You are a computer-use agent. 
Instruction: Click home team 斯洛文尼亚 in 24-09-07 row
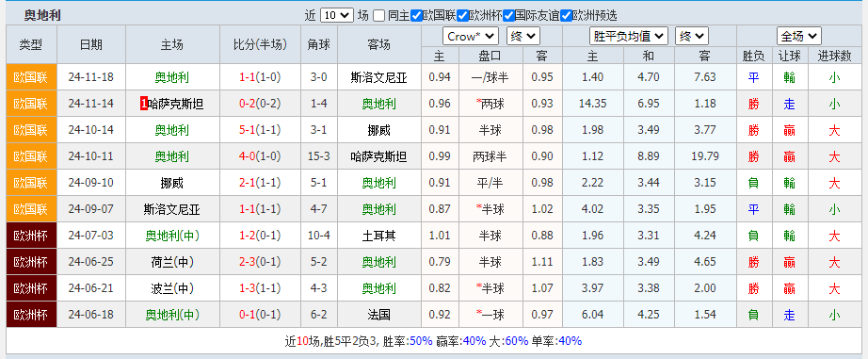coord(171,209)
